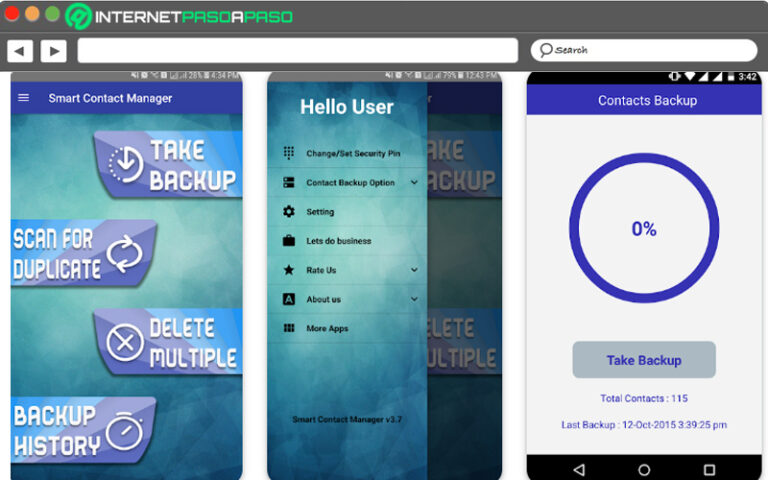Screen dimensions: 768x480
Task: Click the Change/Set Security Pin keypad icon
Action: (x=289, y=154)
